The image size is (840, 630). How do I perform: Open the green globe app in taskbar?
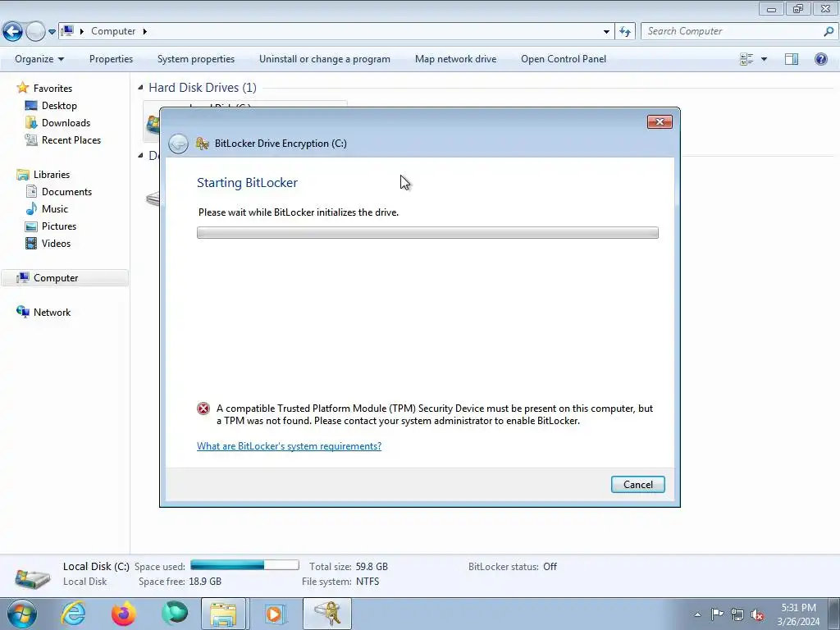coord(175,614)
